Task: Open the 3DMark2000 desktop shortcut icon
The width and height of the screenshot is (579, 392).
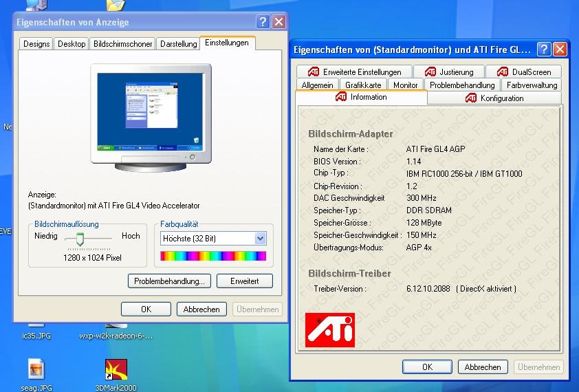Action: (116, 370)
